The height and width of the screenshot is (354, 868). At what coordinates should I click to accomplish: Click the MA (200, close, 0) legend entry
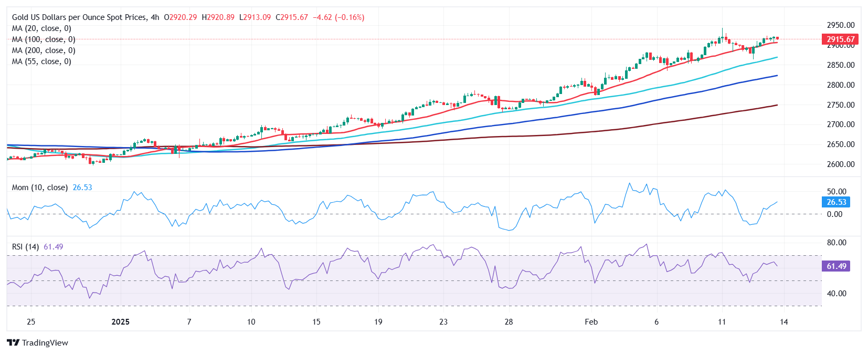[44, 50]
